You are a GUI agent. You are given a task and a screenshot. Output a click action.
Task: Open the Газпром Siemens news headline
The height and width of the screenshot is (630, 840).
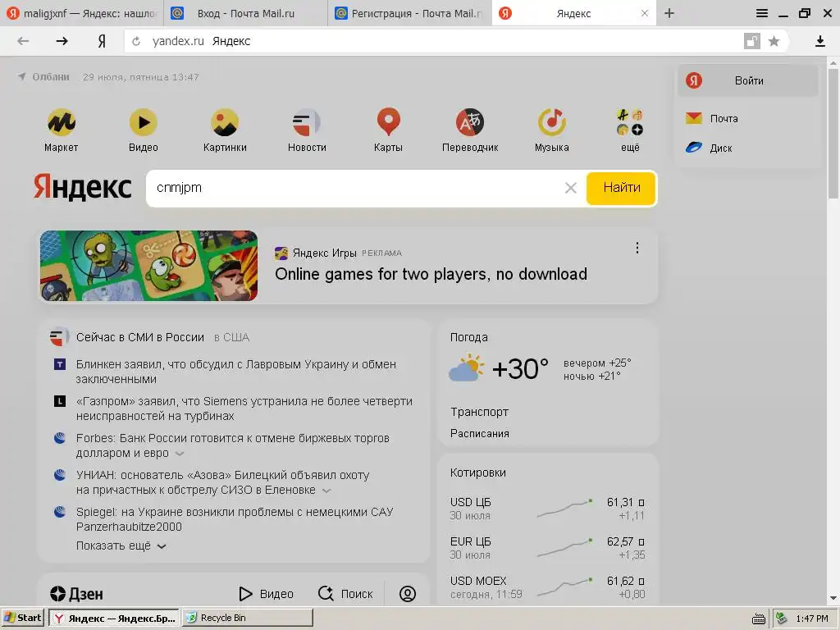244,409
